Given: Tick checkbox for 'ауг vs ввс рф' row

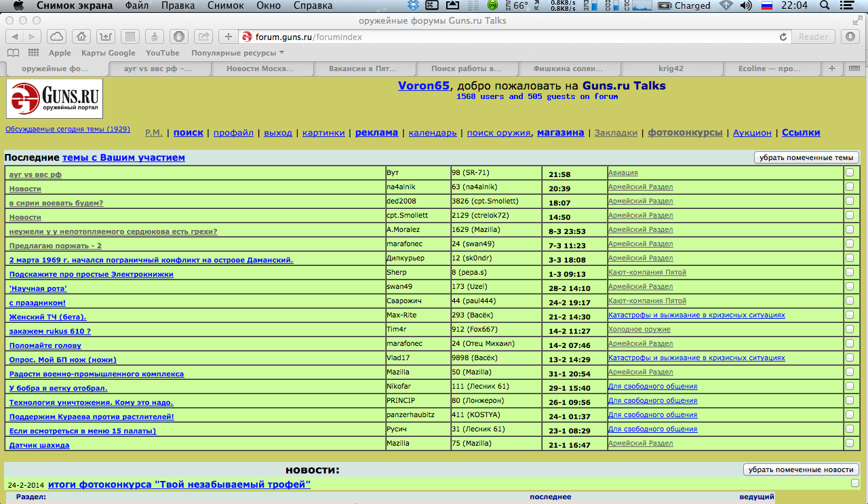Looking at the screenshot, I should (x=849, y=172).
